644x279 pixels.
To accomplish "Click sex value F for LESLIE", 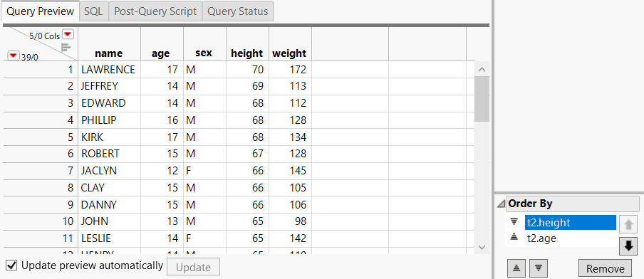I will click(204, 238).
